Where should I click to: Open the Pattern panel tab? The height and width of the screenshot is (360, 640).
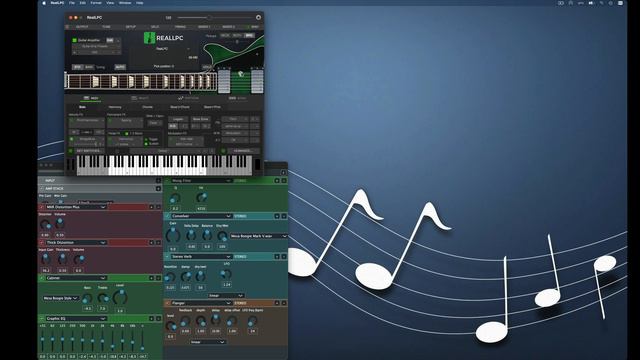click(189, 98)
